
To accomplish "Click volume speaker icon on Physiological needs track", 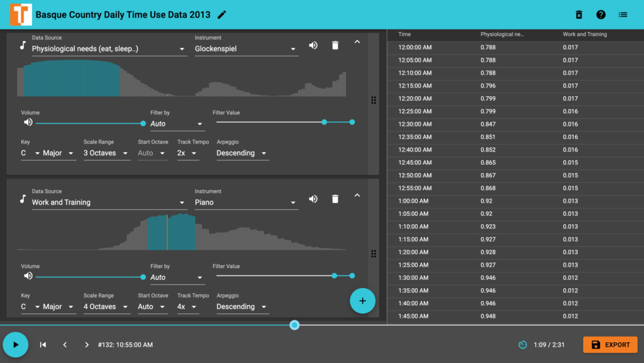I will pos(28,123).
